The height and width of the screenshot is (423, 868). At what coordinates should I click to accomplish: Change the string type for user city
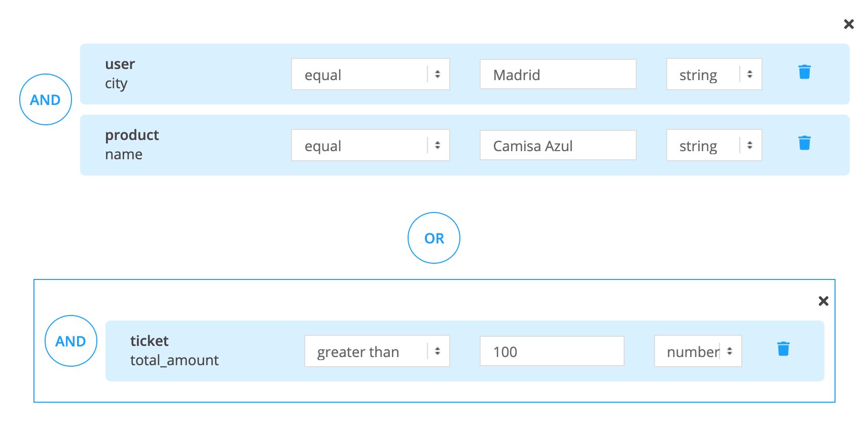pos(714,75)
